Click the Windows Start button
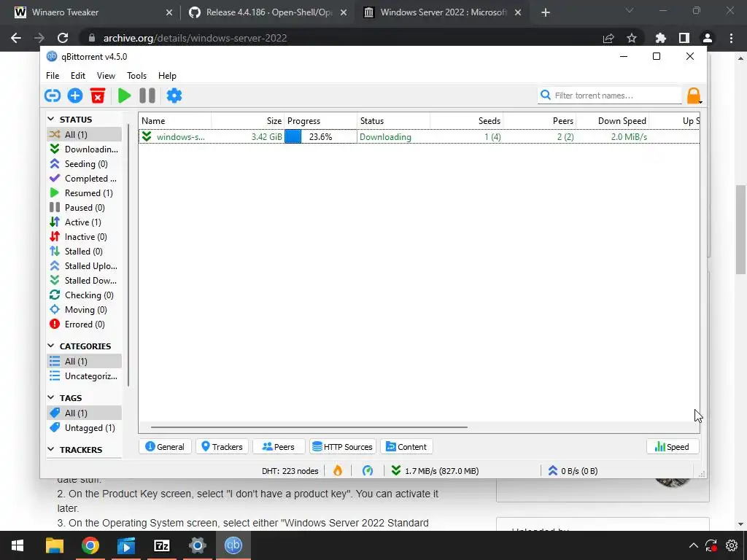 pos(18,545)
